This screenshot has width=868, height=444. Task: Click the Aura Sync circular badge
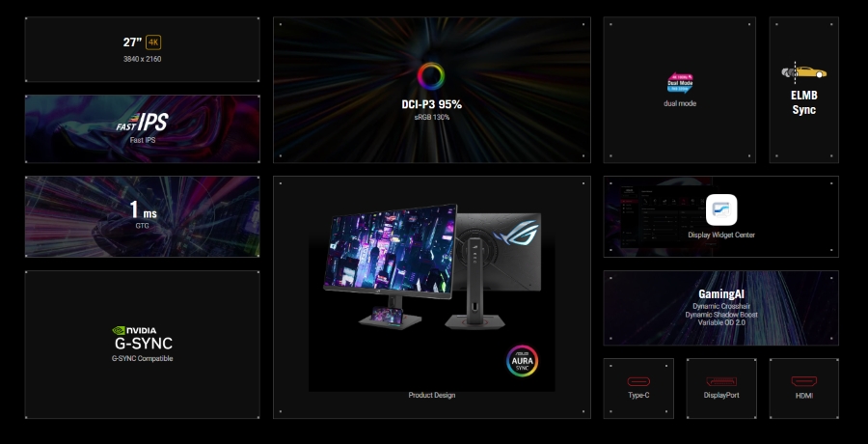522,361
